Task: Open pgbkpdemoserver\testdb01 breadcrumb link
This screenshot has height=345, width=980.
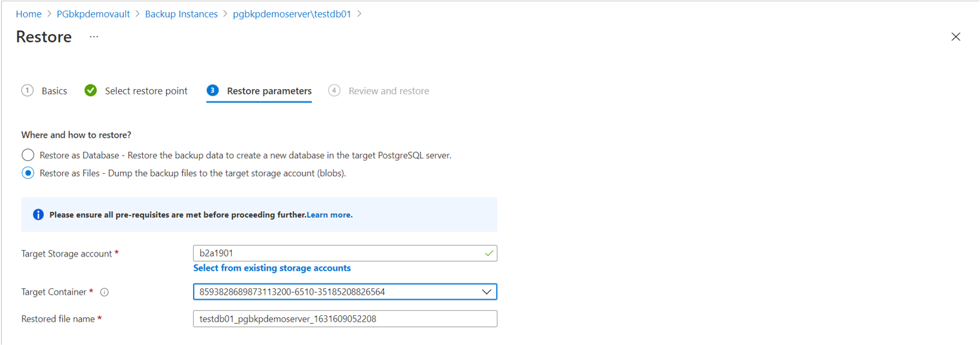Action: point(292,14)
